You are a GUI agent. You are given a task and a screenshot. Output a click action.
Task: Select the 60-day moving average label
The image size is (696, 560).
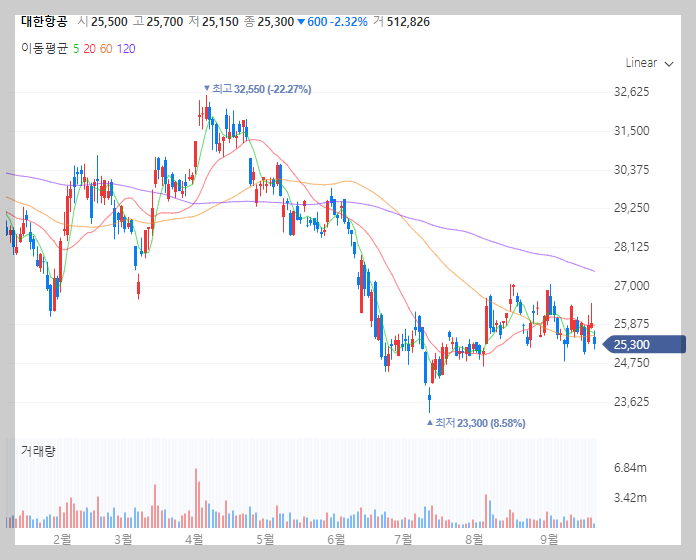click(106, 49)
